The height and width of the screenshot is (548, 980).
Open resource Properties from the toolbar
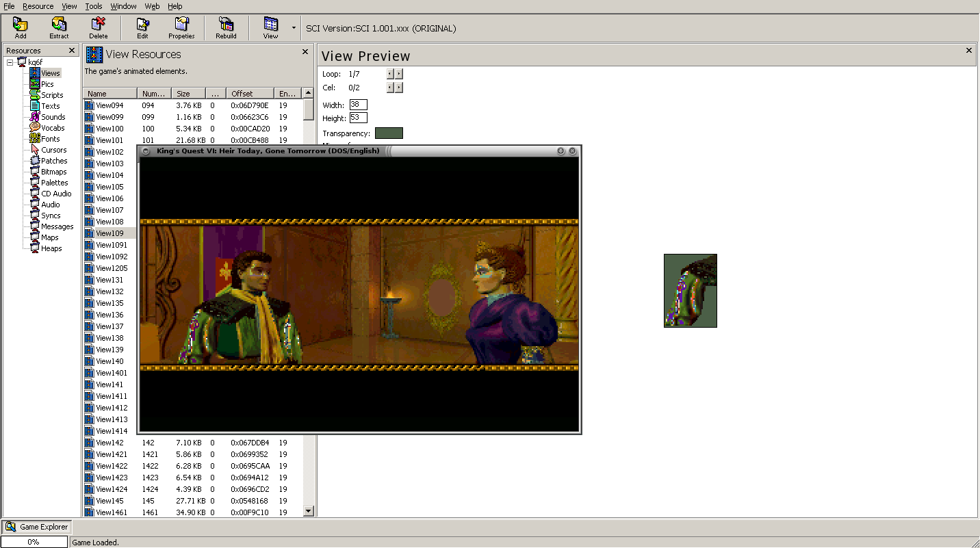[181, 28]
